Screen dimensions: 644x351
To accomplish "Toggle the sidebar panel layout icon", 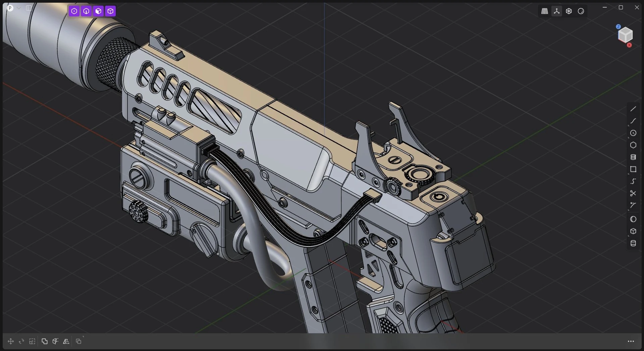I will point(29,8).
